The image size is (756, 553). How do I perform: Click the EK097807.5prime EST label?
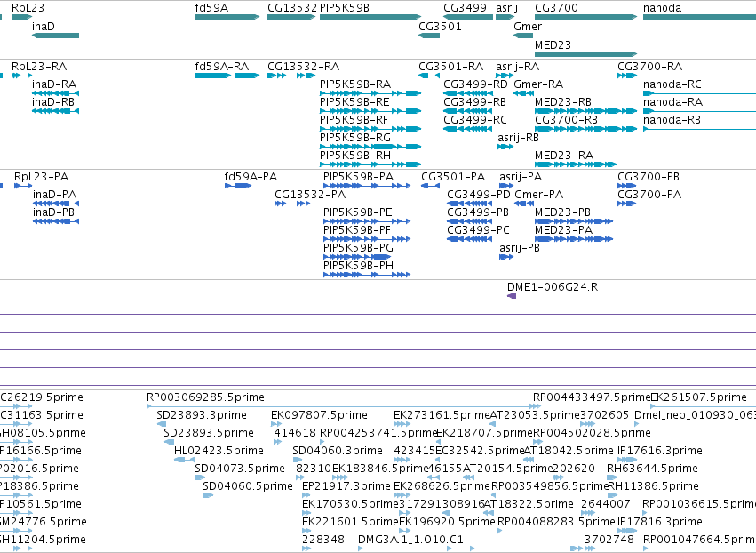(319, 415)
